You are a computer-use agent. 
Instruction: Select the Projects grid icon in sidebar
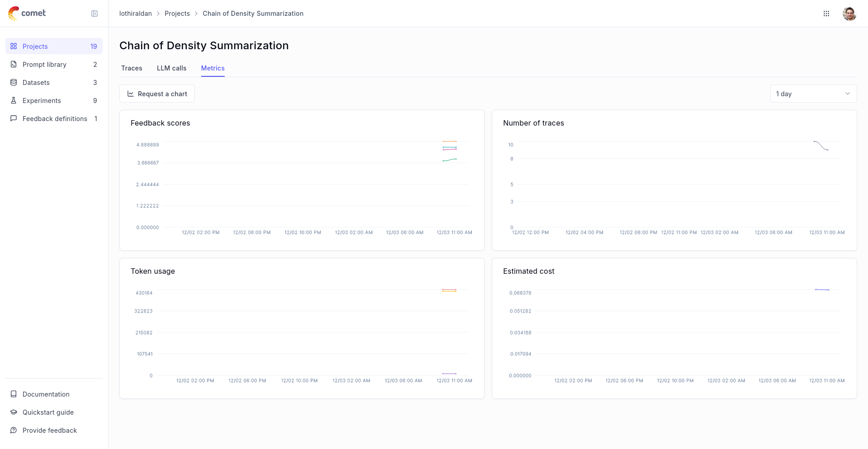[x=14, y=46]
